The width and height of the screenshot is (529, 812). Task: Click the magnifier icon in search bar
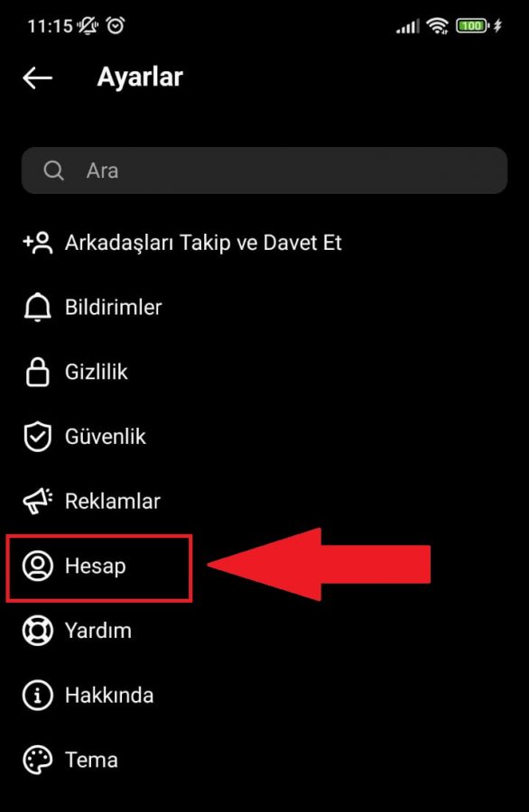[53, 171]
